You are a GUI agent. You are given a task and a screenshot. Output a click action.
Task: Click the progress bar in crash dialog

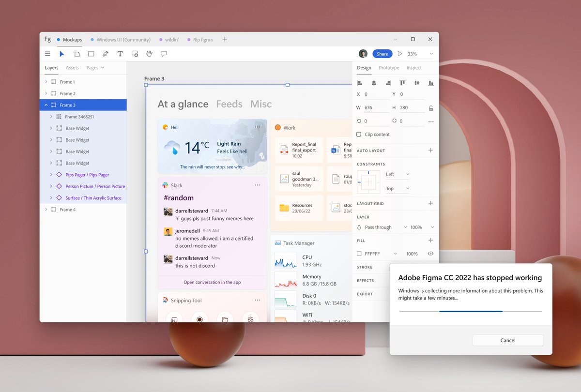(471, 312)
